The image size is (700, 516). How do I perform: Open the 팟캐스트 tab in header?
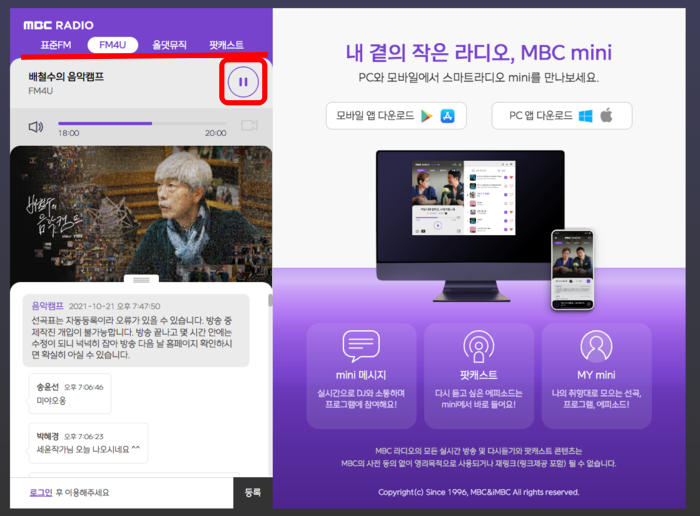226,45
